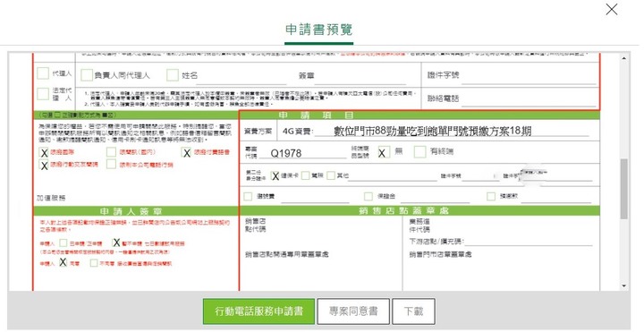The height and width of the screenshot is (332, 644).
Task: Switch to the 專案同意書 document
Action: 353,311
